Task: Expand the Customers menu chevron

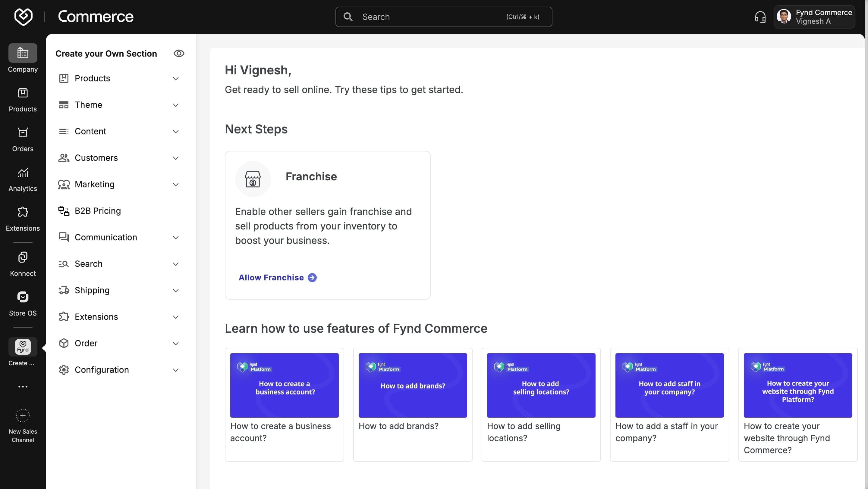Action: (175, 158)
